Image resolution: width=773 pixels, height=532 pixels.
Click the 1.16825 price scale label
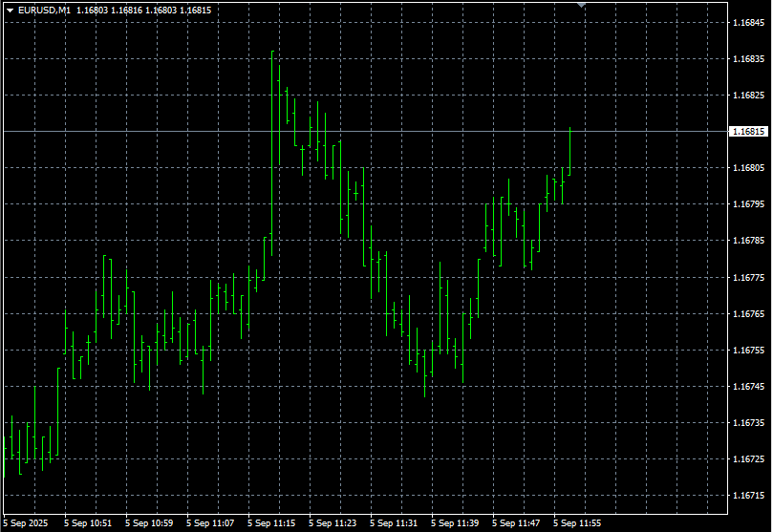(748, 96)
